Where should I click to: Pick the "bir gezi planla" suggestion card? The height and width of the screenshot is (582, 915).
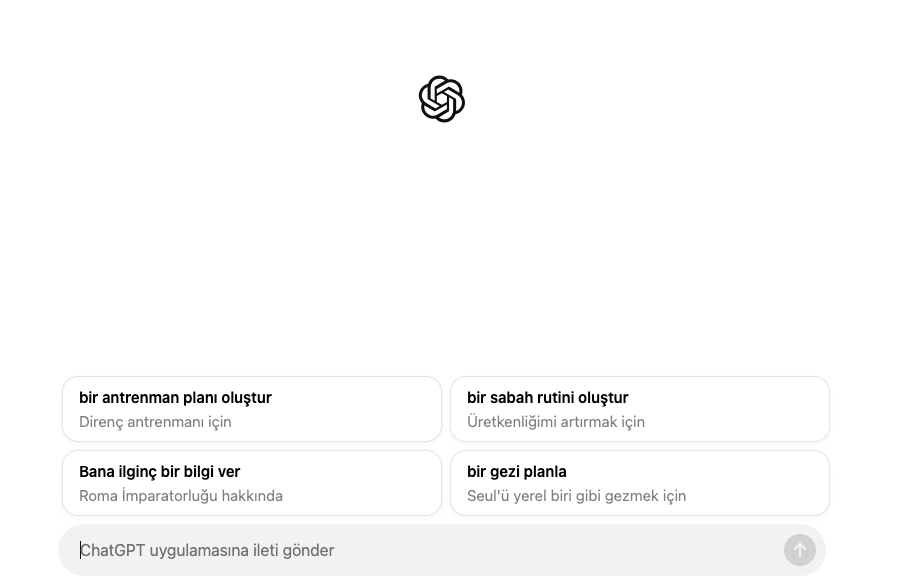point(640,483)
